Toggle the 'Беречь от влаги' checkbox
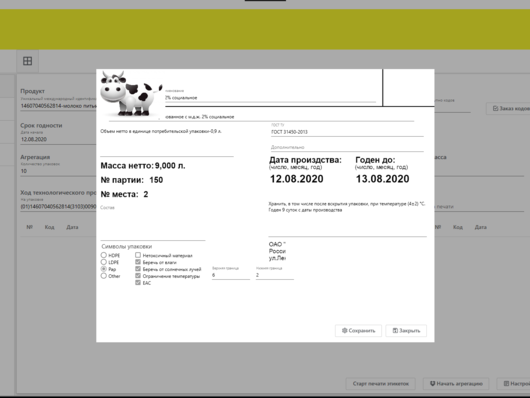Image resolution: width=530 pixels, height=398 pixels. [138, 262]
